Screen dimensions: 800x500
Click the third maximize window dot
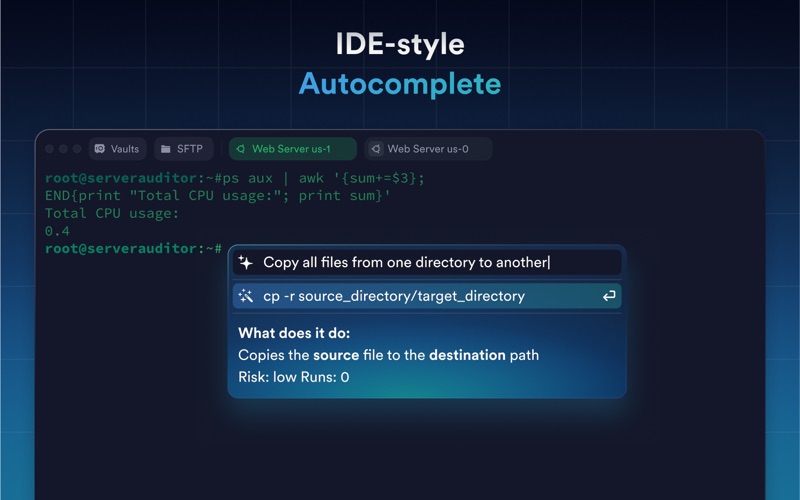(77, 149)
